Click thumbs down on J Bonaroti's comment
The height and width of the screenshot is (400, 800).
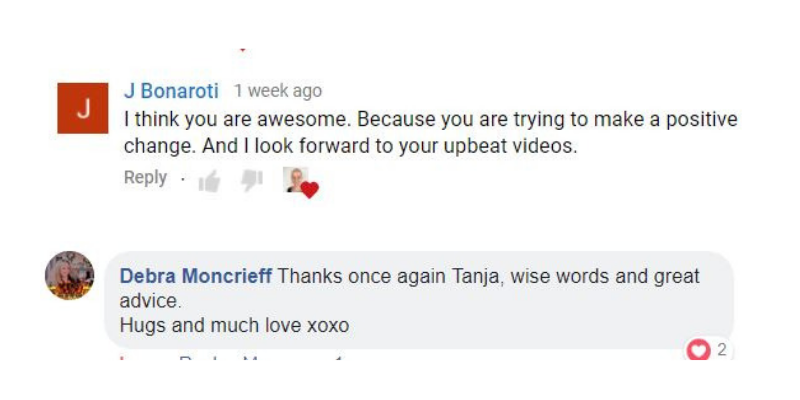point(251,181)
